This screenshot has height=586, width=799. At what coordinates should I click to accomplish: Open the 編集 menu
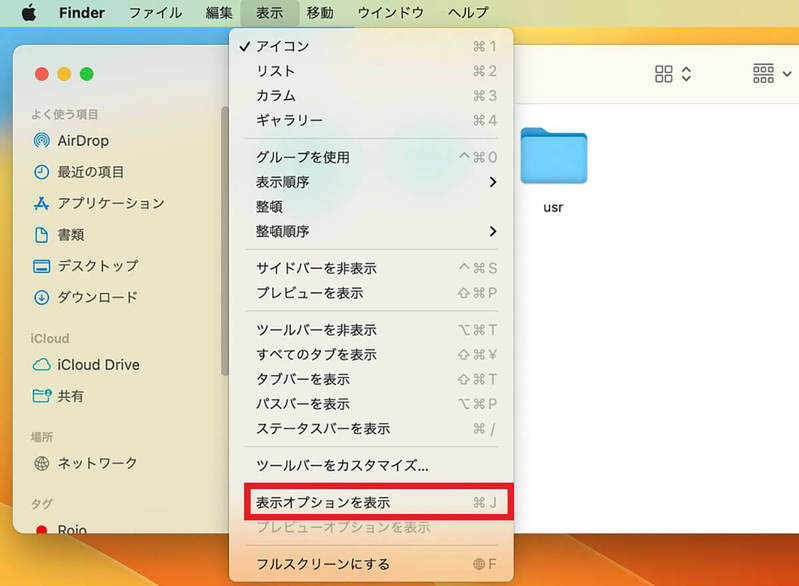coord(219,13)
